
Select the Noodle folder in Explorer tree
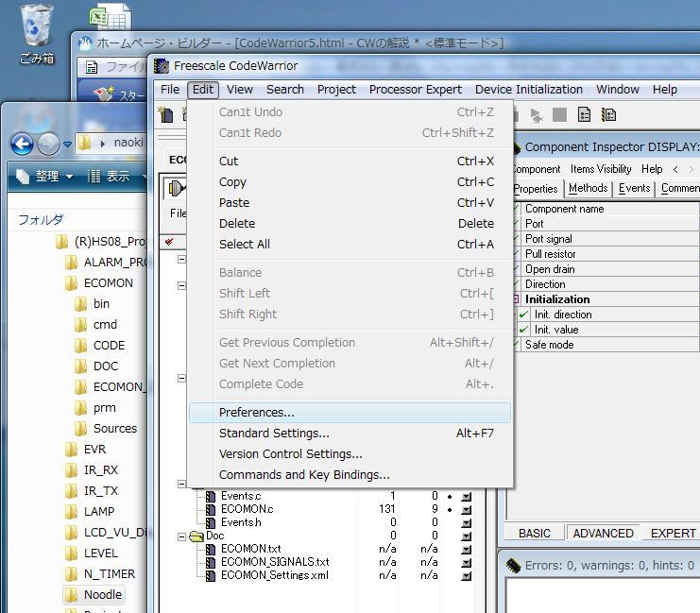pos(103,595)
